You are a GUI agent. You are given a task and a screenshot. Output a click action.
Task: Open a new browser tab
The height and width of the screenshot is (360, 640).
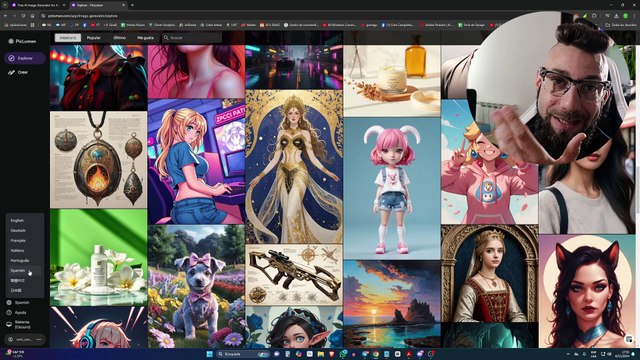click(x=132, y=5)
